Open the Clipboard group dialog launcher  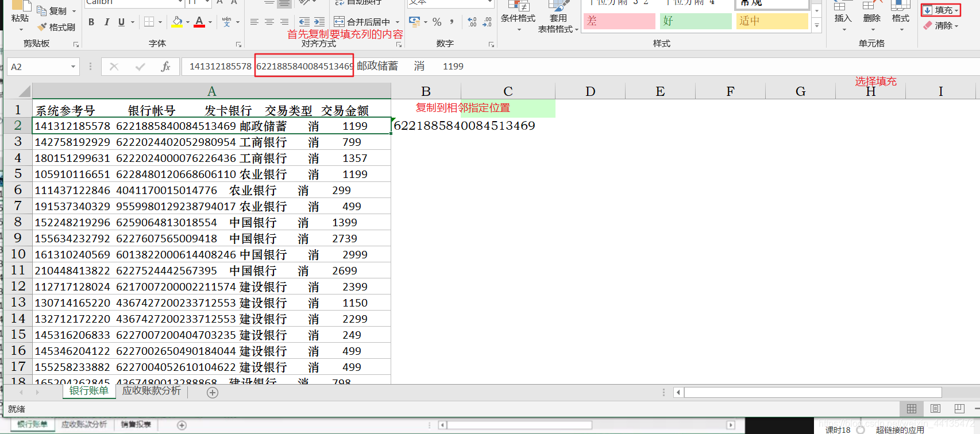76,44
